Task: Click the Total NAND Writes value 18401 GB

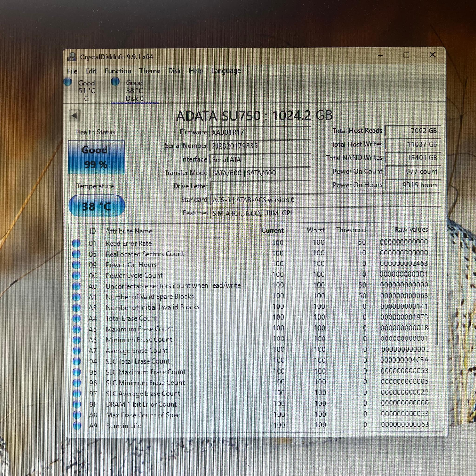Action: click(413, 158)
